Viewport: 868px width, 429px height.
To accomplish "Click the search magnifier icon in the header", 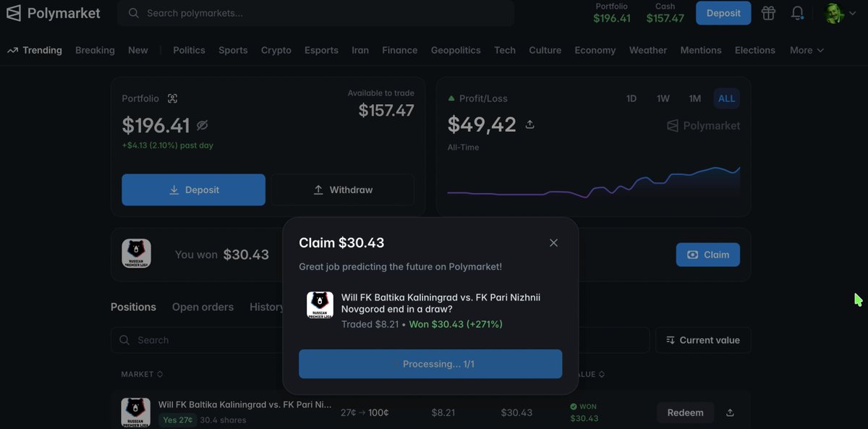I will pos(133,13).
